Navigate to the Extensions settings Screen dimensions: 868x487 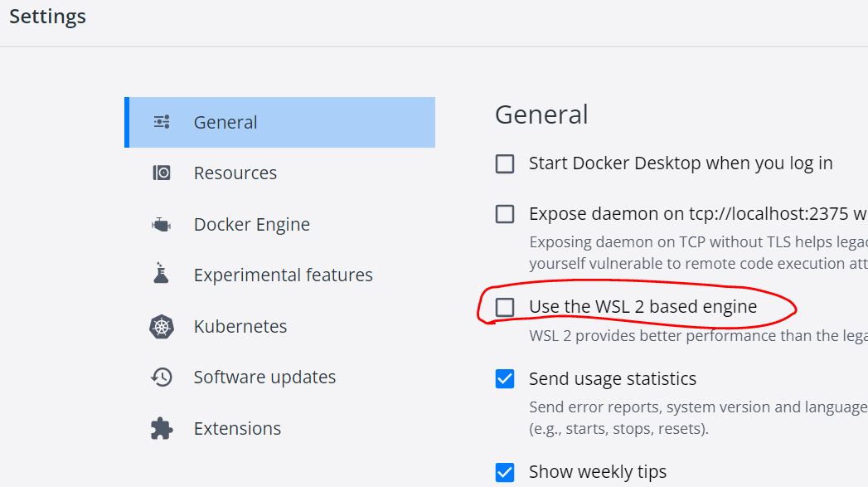click(237, 428)
